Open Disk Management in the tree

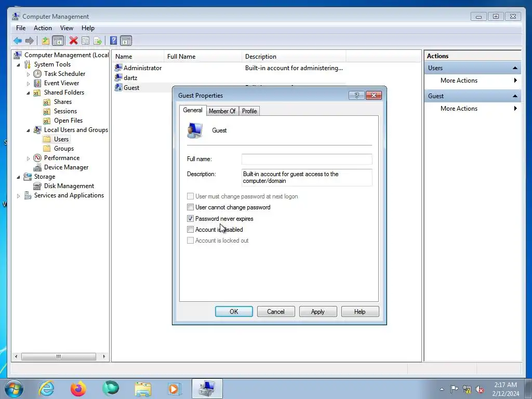click(x=69, y=186)
